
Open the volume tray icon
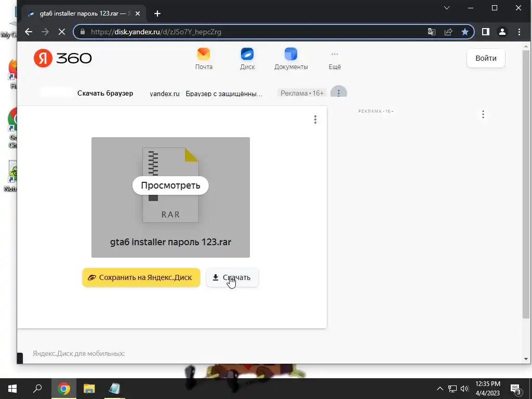coord(464,389)
